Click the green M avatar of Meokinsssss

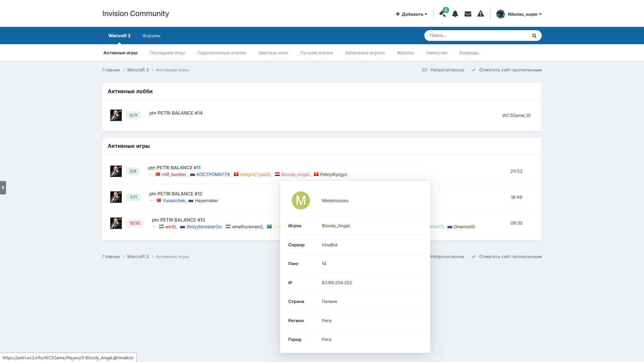pos(301,200)
